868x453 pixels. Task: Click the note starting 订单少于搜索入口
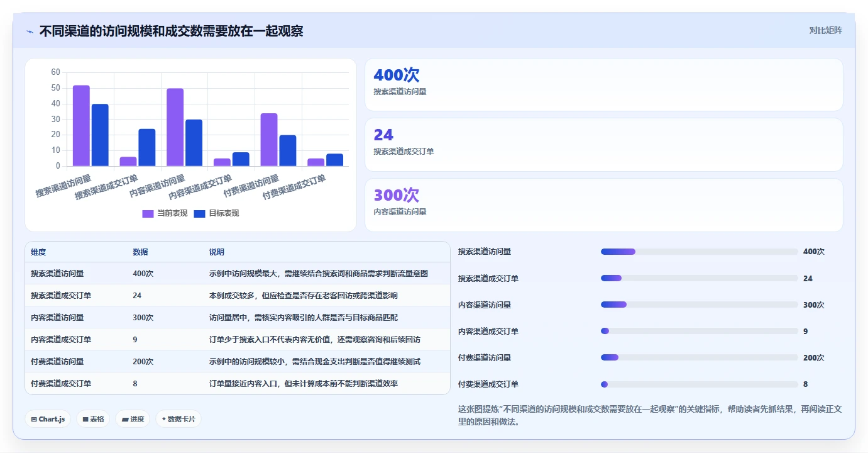(x=315, y=340)
